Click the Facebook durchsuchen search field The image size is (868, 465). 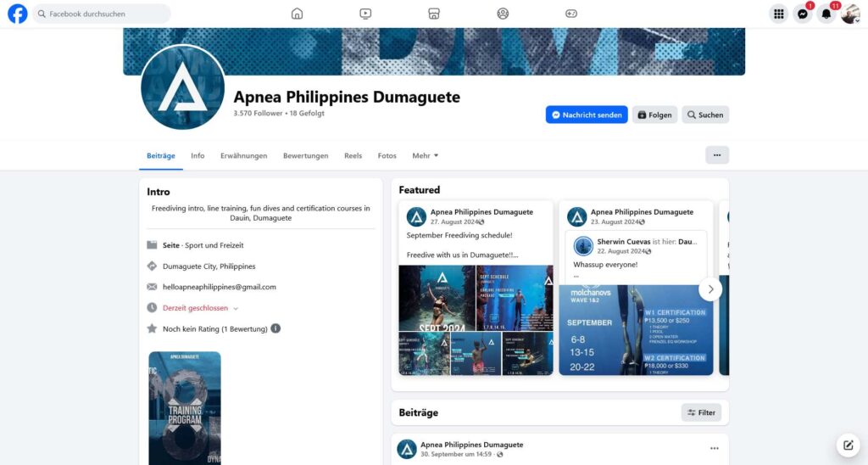102,14
